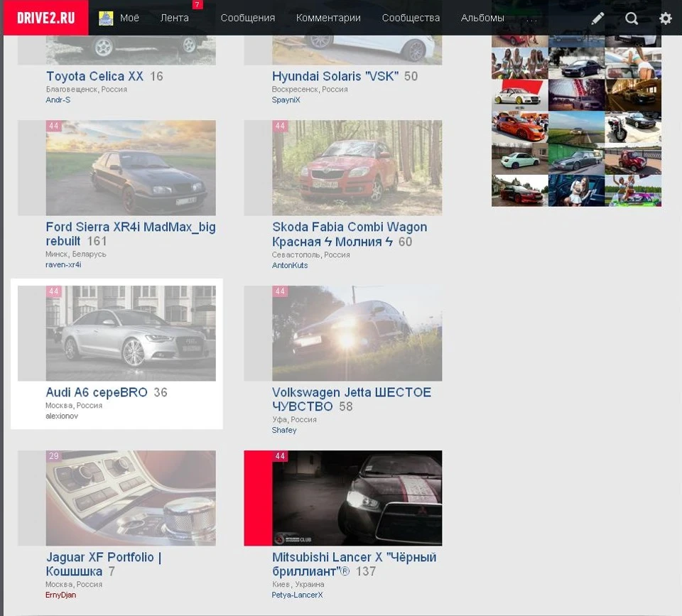Screen dimensions: 682x616
Task: Open orange tuned car sidebar thumbnail
Action: click(520, 127)
